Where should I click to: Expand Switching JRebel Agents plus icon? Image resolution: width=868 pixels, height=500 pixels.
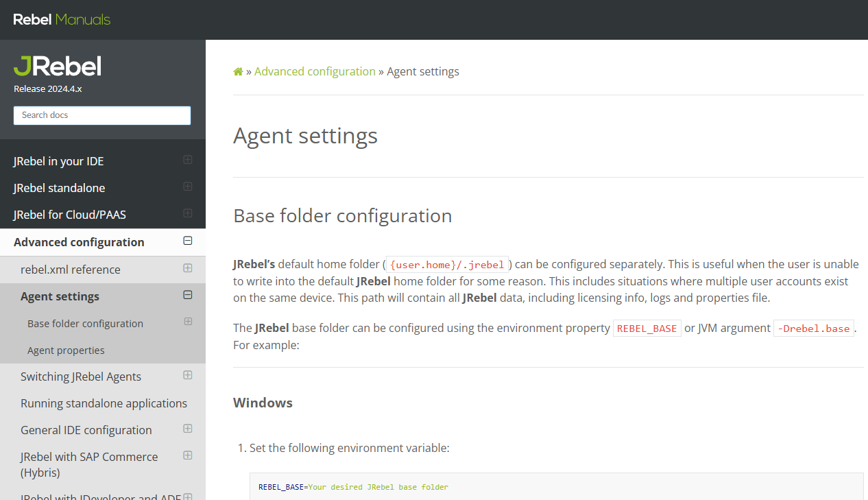pos(187,375)
